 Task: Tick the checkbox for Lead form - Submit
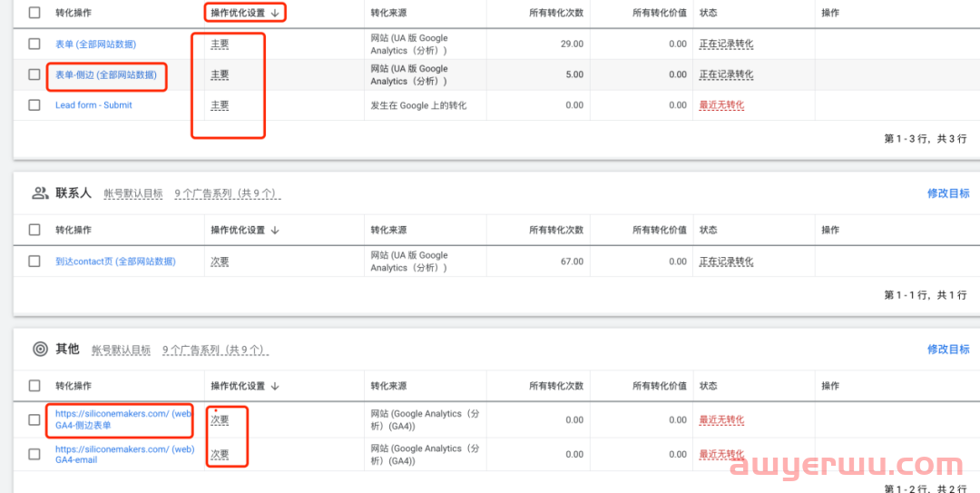point(34,105)
